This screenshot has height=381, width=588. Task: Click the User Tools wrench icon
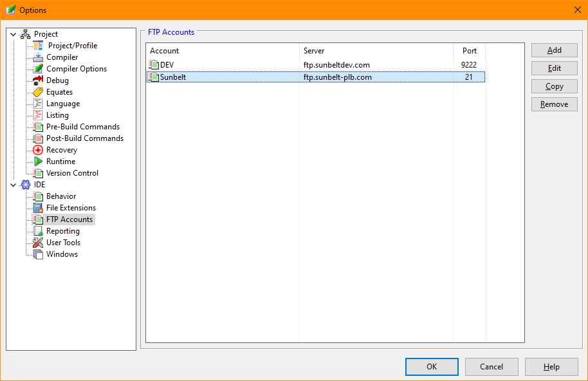click(38, 243)
